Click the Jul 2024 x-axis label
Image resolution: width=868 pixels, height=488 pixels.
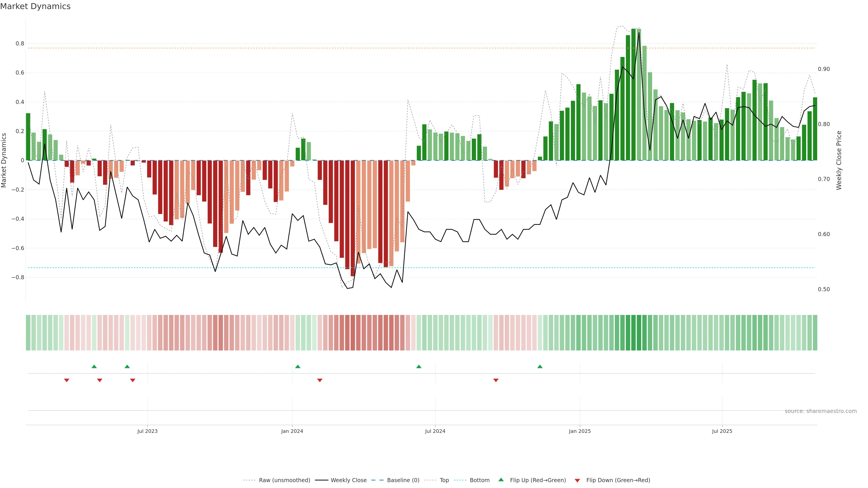435,431
